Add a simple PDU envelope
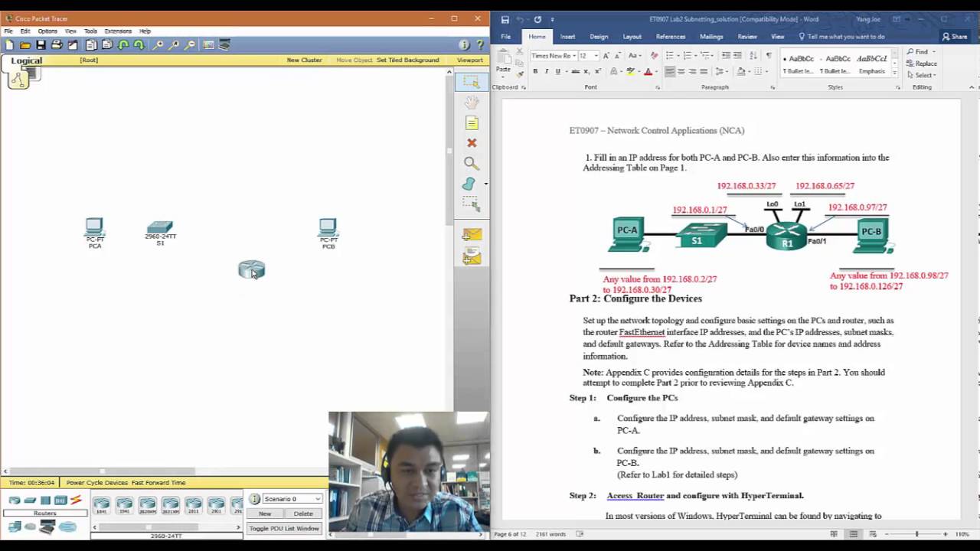 472,235
